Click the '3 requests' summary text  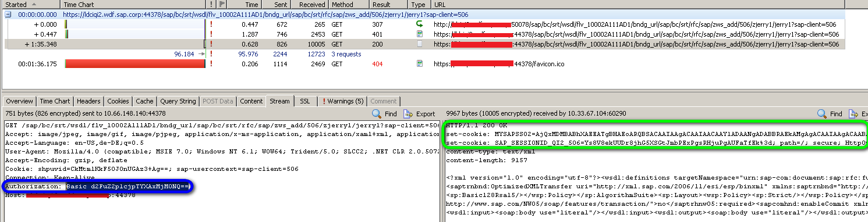point(346,54)
